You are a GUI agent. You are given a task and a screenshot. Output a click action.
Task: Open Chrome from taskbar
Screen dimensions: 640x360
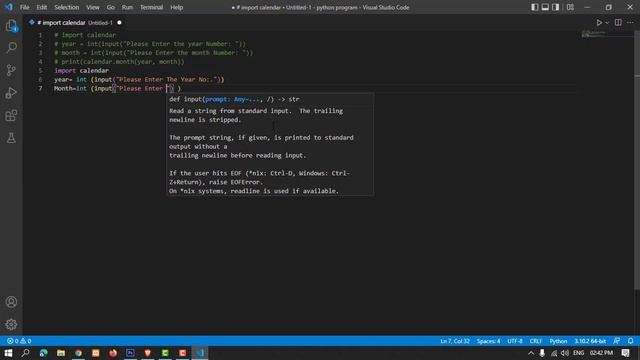[x=78, y=353]
